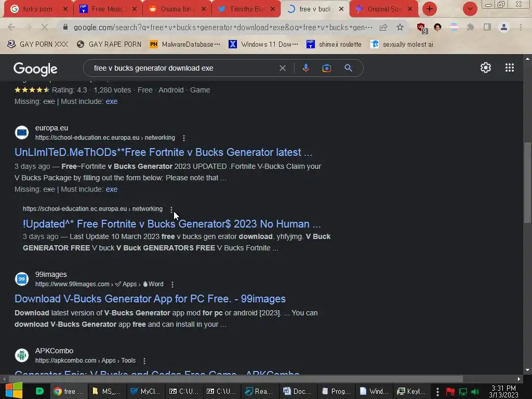Viewport: 532px width, 399px height.
Task: Open the Keyl taskbar item
Action: click(411, 391)
